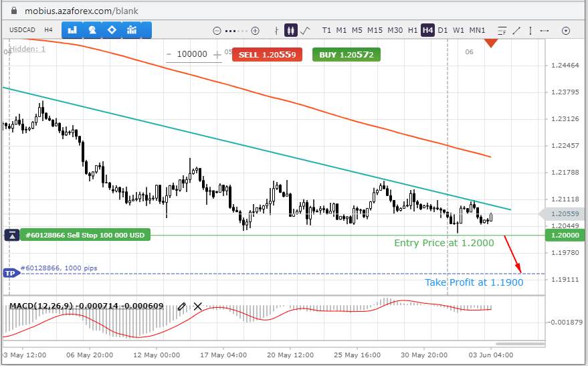This screenshot has height=366, width=588.
Task: Select the T1 timeframe
Action: point(326,30)
